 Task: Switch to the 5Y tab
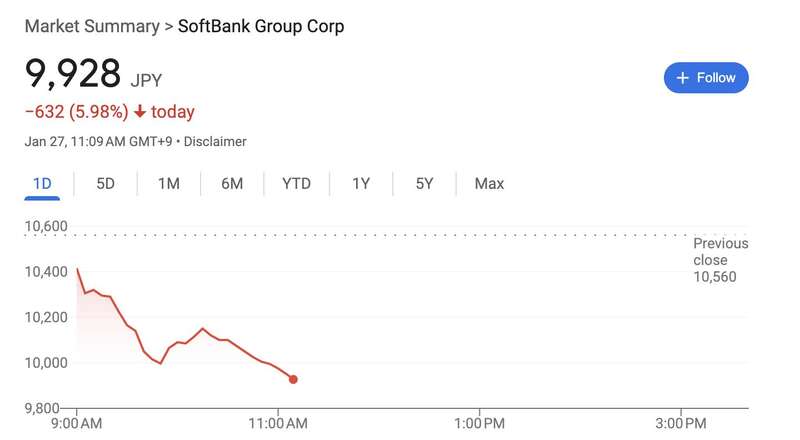(425, 184)
